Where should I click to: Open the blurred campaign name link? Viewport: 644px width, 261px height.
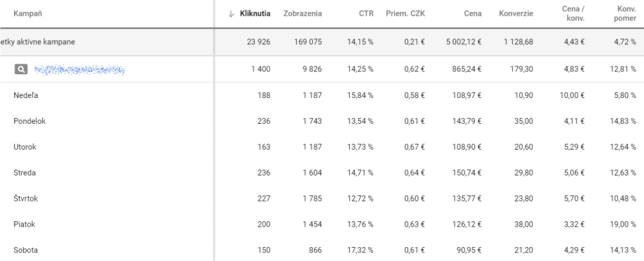(x=80, y=70)
